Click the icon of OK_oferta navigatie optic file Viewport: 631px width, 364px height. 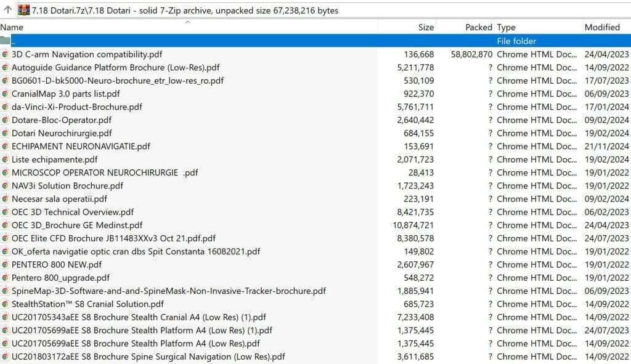[5, 251]
